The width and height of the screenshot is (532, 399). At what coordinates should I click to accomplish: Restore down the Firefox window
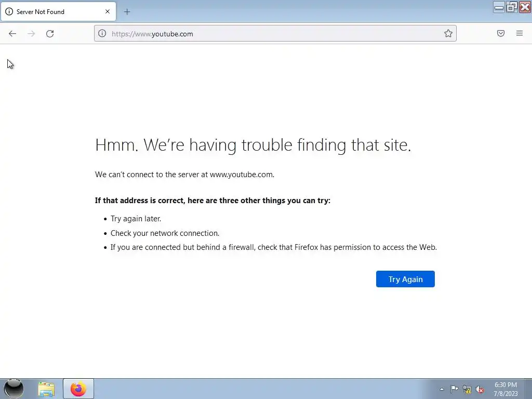coord(512,7)
